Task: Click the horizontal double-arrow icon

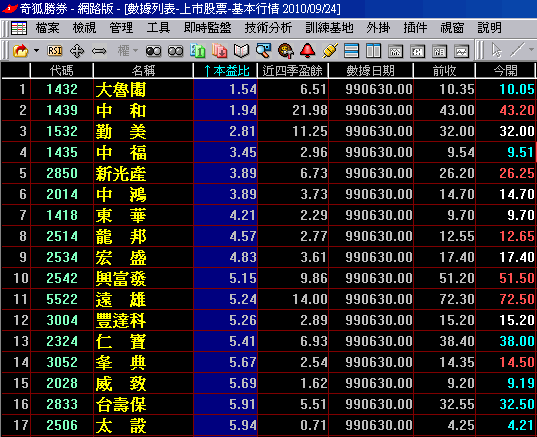Action: point(99,51)
